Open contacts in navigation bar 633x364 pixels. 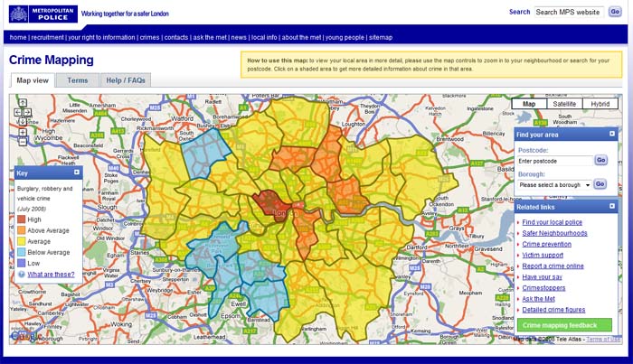[x=176, y=38]
